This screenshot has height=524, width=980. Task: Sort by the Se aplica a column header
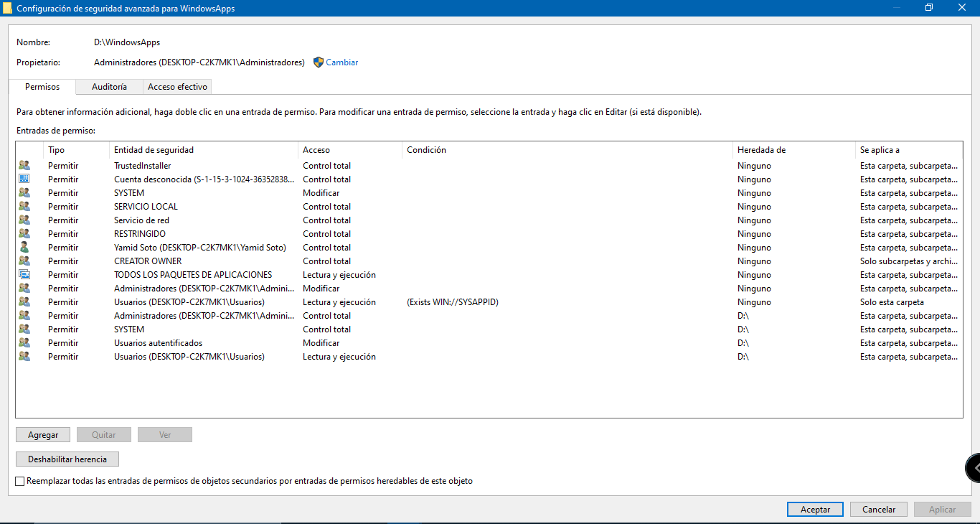click(909, 150)
